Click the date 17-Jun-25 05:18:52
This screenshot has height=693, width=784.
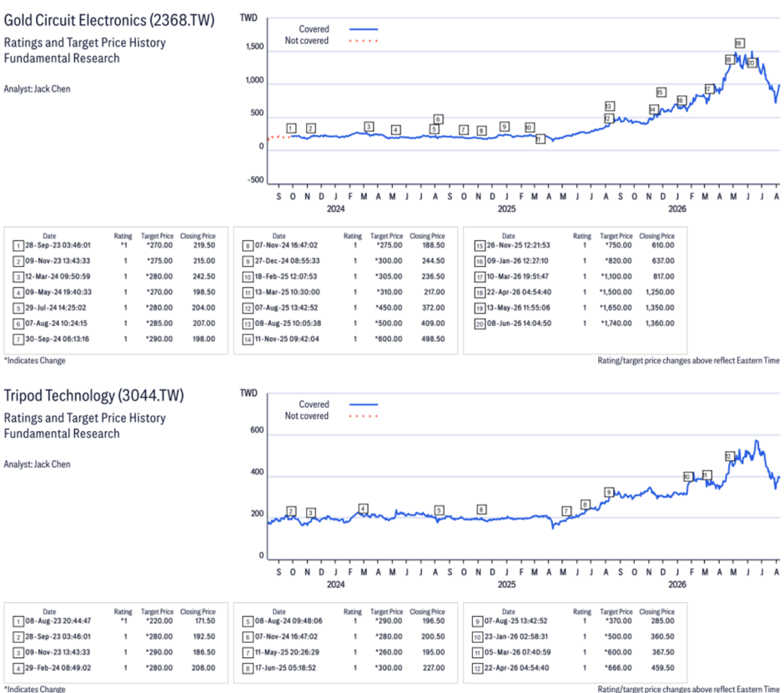click(x=285, y=668)
